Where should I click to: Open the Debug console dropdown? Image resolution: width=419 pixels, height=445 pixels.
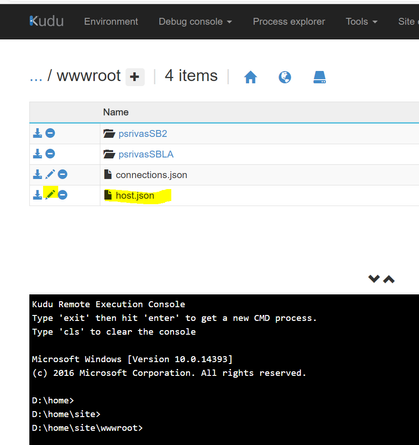pos(195,22)
